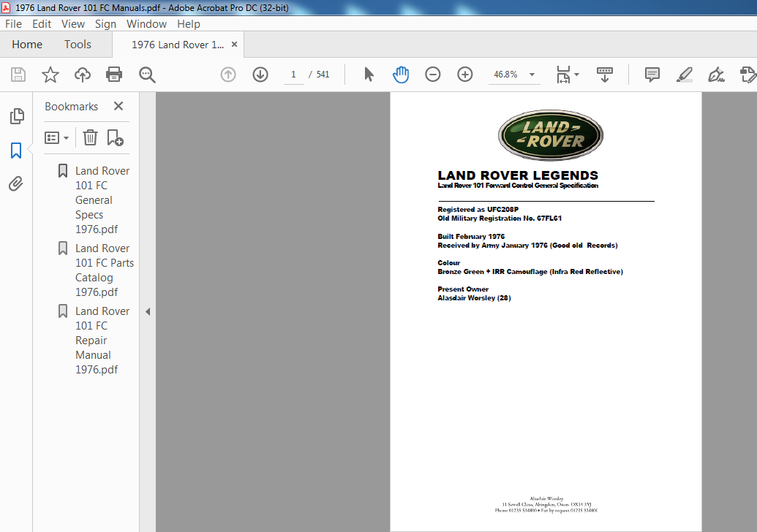The height and width of the screenshot is (532, 757).
Task: Add a comment with speech bubble icon
Action: (x=652, y=75)
